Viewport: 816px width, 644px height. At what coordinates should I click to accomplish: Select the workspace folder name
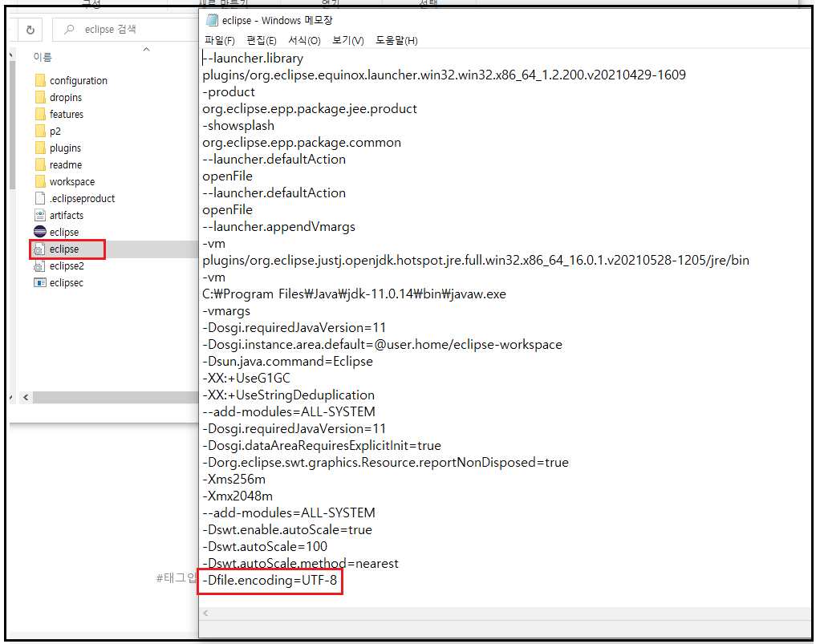coord(72,181)
